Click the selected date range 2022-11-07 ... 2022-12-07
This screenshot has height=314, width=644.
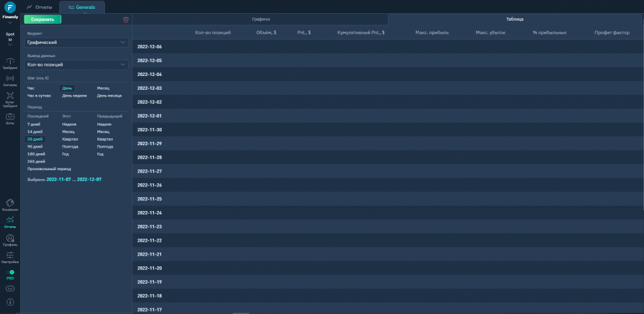(x=74, y=180)
